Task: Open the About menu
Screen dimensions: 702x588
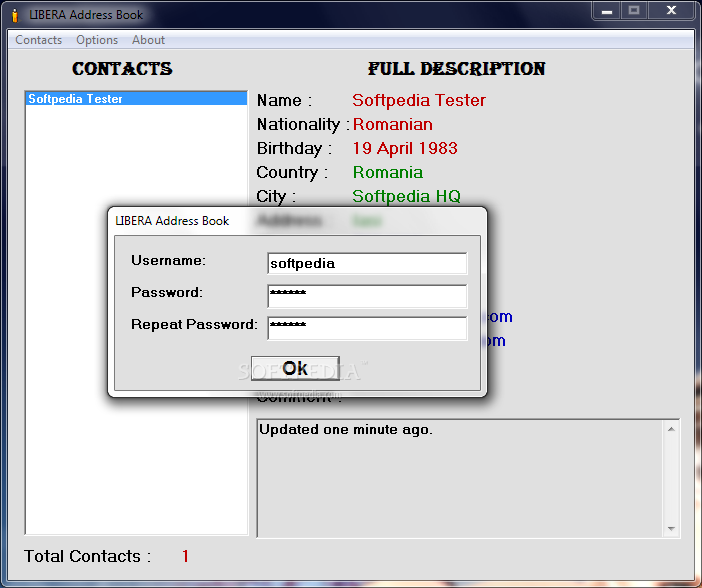Action: click(148, 40)
